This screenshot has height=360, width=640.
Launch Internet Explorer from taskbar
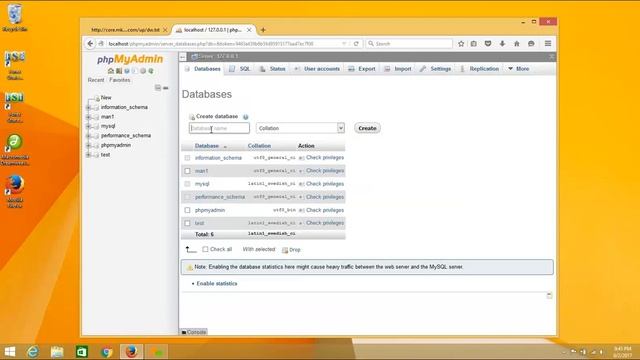point(33,351)
